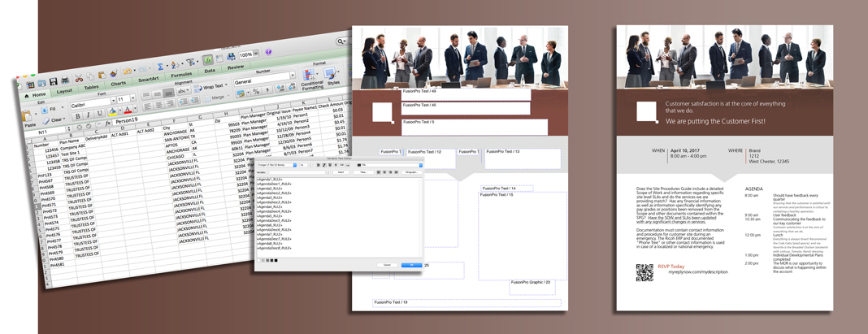
Task: Switch to the Formulas ribbon tab
Action: [180, 75]
